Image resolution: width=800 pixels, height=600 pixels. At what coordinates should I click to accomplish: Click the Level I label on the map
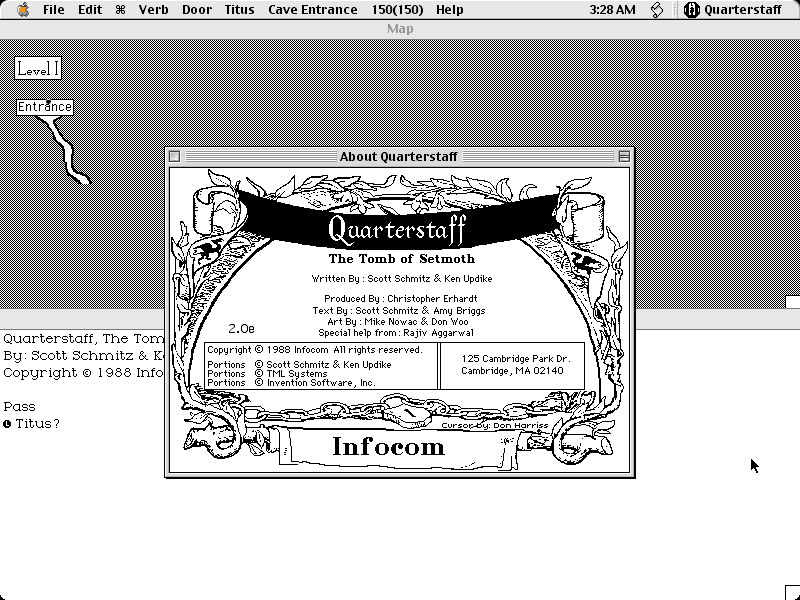pos(38,68)
